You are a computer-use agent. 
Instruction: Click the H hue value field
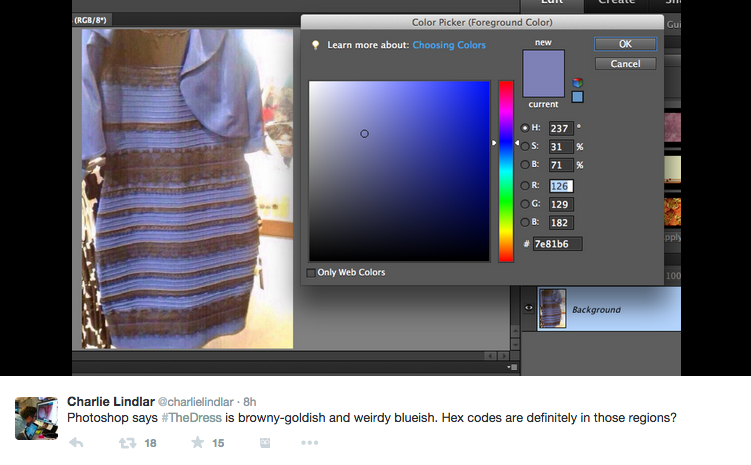[561, 128]
